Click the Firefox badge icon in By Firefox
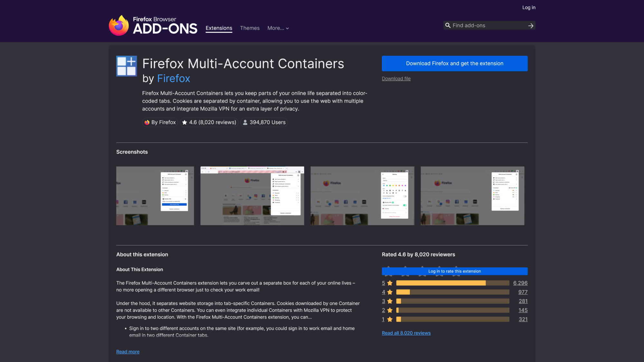Viewport: 644px width, 362px height. tap(147, 122)
